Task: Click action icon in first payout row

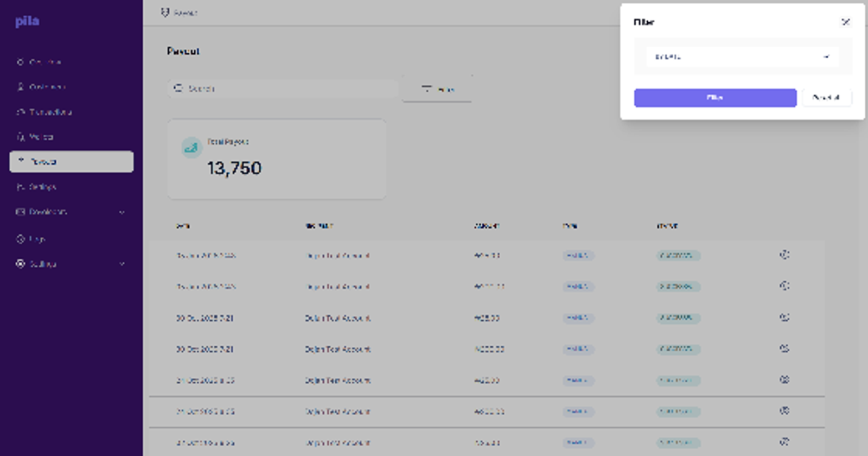Action: pyautogui.click(x=784, y=255)
